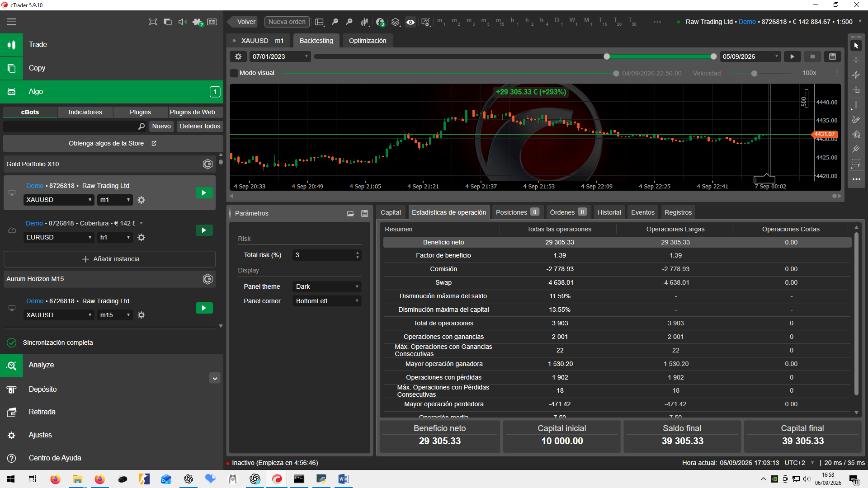Viewport: 868px width, 488px height.
Task: Open the chart layout panel icon
Action: [319, 22]
